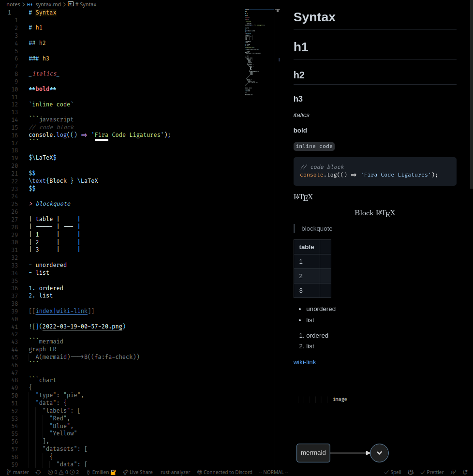Click the Prettier formatter status item
This screenshot has height=476, width=473.
[x=432, y=472]
